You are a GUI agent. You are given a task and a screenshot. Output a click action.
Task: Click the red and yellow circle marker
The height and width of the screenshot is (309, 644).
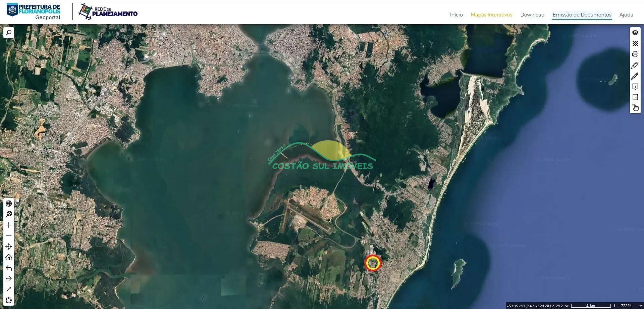(373, 263)
